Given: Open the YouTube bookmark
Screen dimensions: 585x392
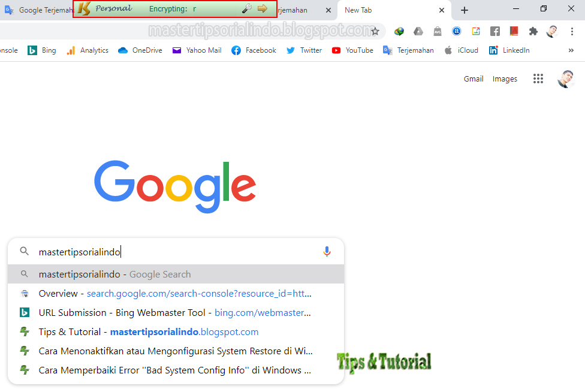Looking at the screenshot, I should point(352,50).
